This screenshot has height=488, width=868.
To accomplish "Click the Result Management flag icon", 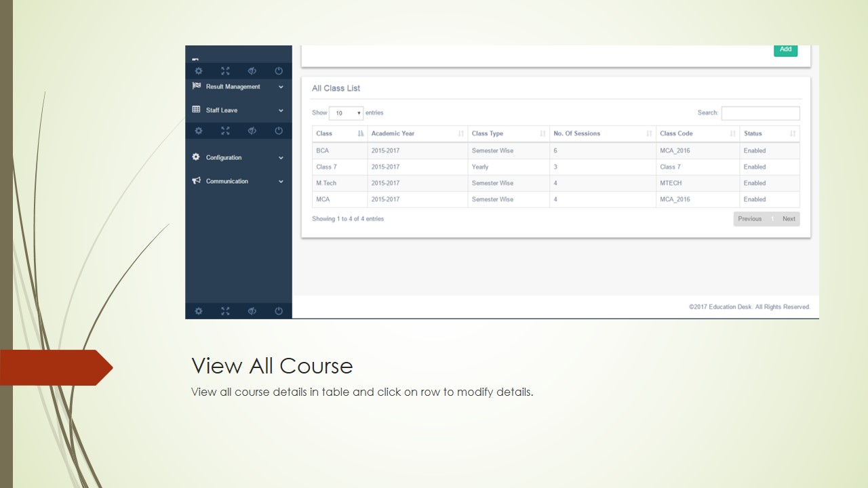I will [197, 86].
